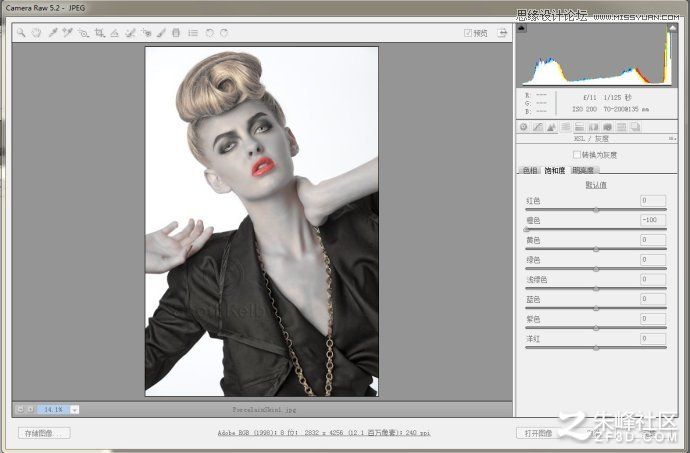
Task: Open the Split Toning panel tab icon
Action: tap(580, 127)
